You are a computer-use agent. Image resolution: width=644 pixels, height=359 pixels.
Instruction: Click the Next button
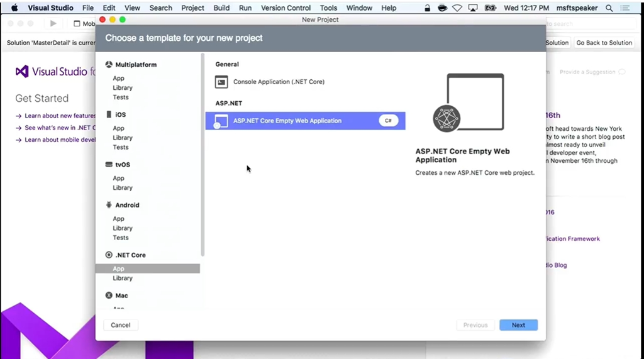tap(518, 325)
